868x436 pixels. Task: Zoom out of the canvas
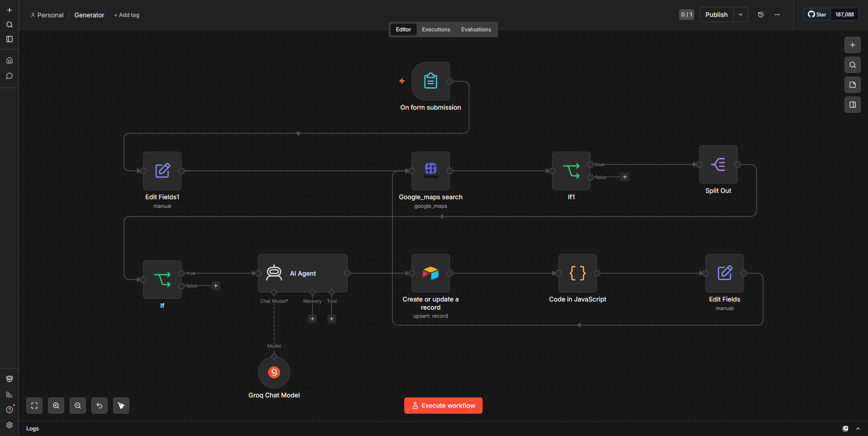tap(78, 406)
